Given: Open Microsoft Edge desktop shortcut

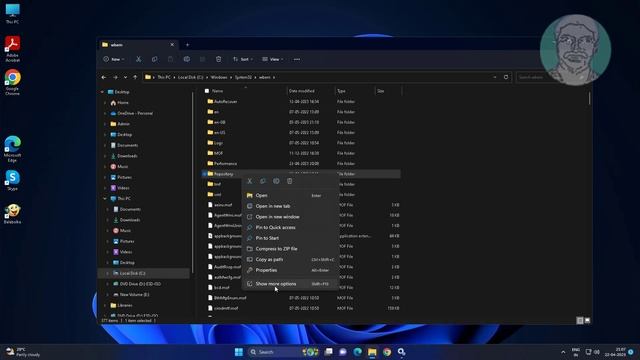Looking at the screenshot, I should [x=12, y=149].
